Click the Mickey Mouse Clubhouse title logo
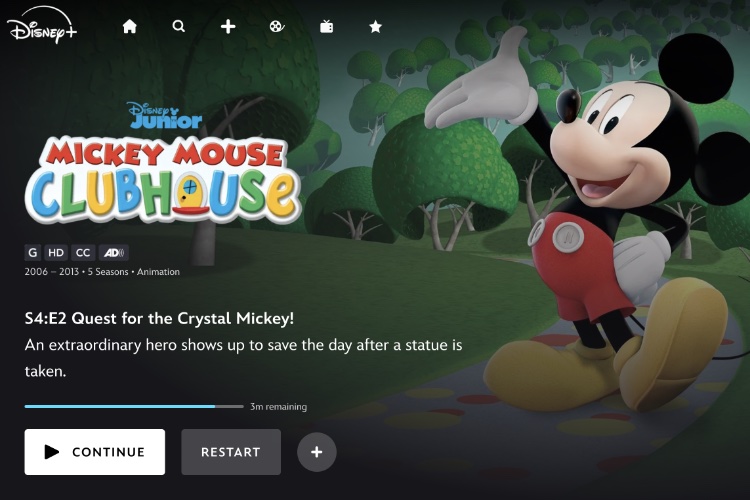Image resolution: width=750 pixels, height=500 pixels. coord(164,181)
